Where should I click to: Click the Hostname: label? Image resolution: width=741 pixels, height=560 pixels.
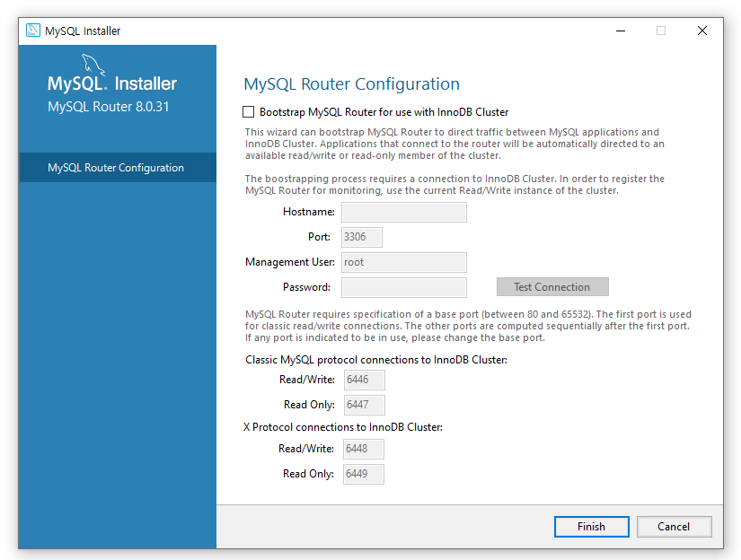click(x=309, y=212)
